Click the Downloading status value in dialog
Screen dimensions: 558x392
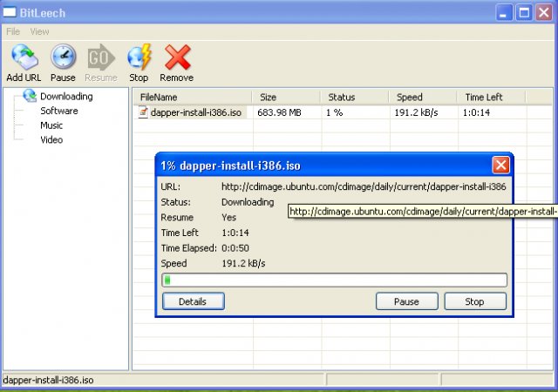point(248,202)
